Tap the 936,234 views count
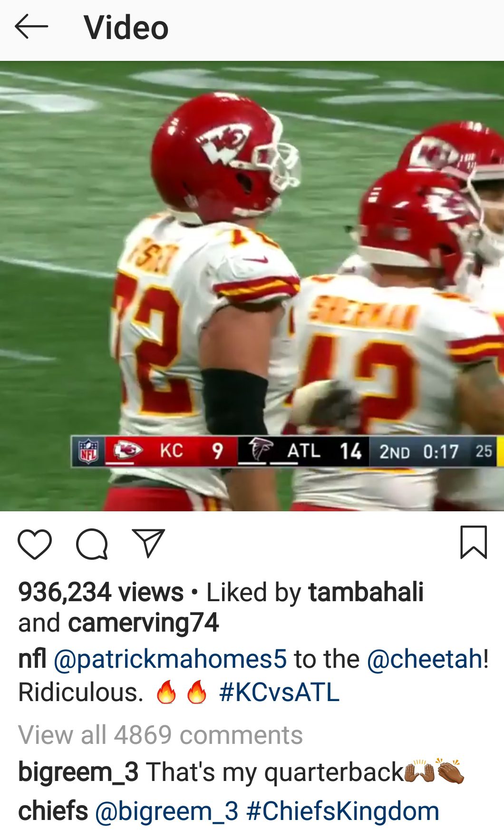Screen dimensions: 504x839 (101, 593)
